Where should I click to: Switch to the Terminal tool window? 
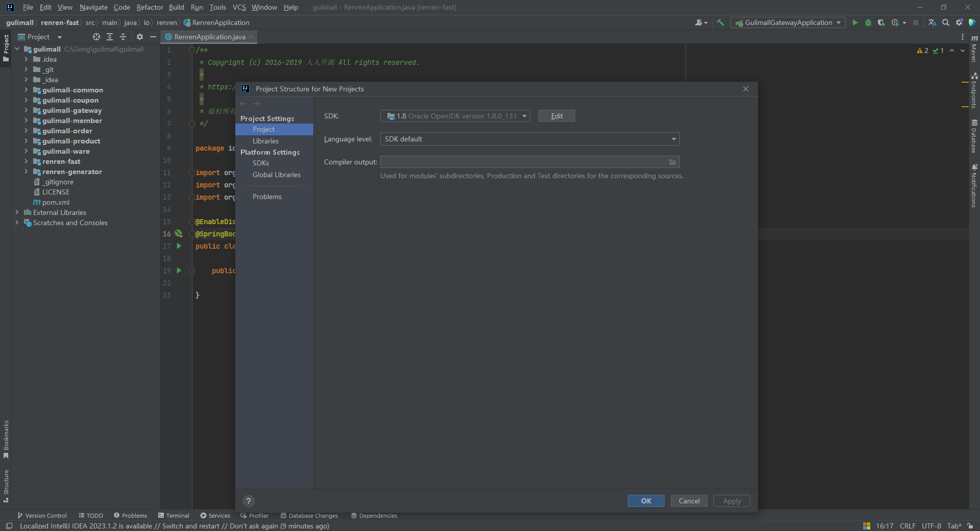(174, 516)
